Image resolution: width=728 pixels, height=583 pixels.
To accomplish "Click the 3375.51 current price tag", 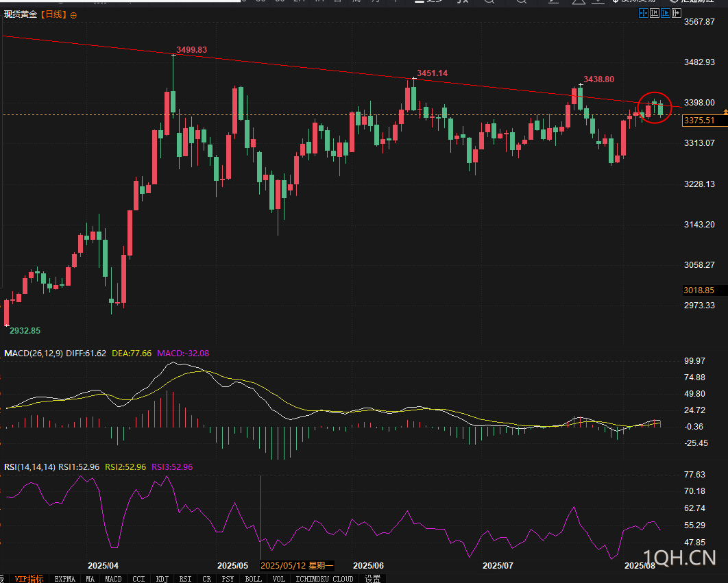I will [699, 121].
